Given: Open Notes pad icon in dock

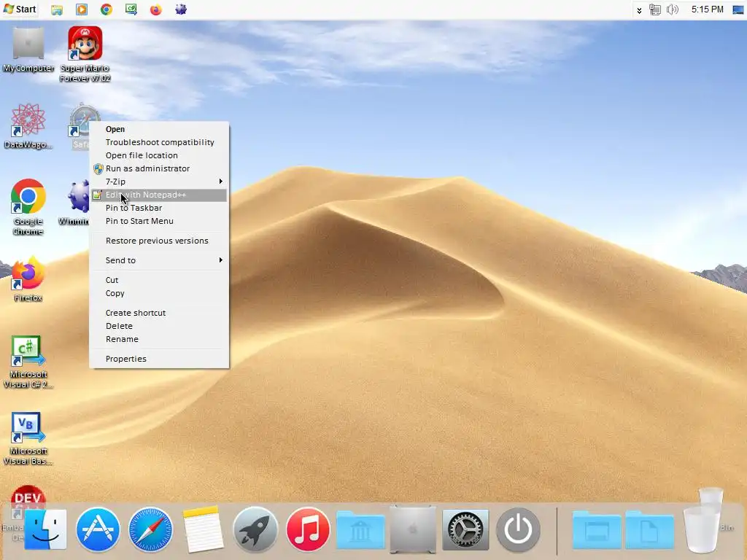Looking at the screenshot, I should (203, 529).
